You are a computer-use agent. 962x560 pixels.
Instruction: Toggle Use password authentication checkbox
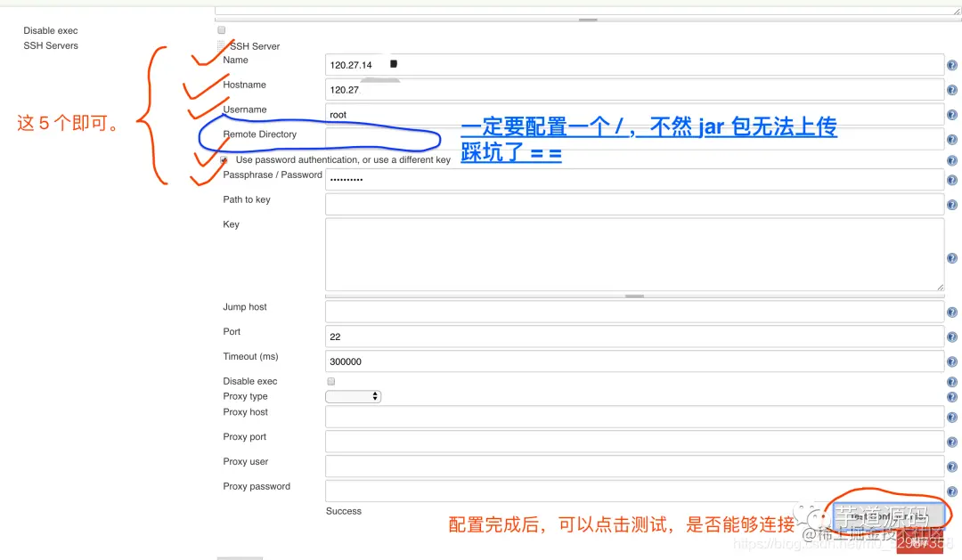coord(224,159)
